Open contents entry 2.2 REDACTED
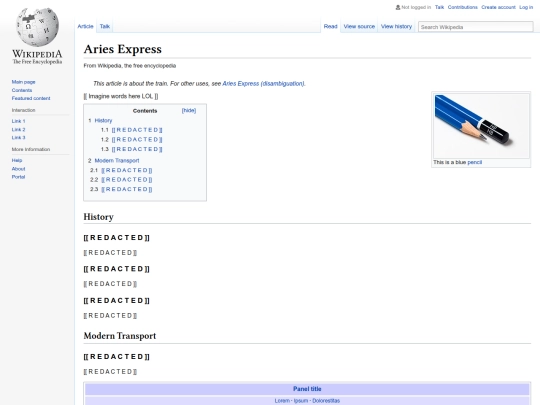540x405 pixels. pos(127,179)
